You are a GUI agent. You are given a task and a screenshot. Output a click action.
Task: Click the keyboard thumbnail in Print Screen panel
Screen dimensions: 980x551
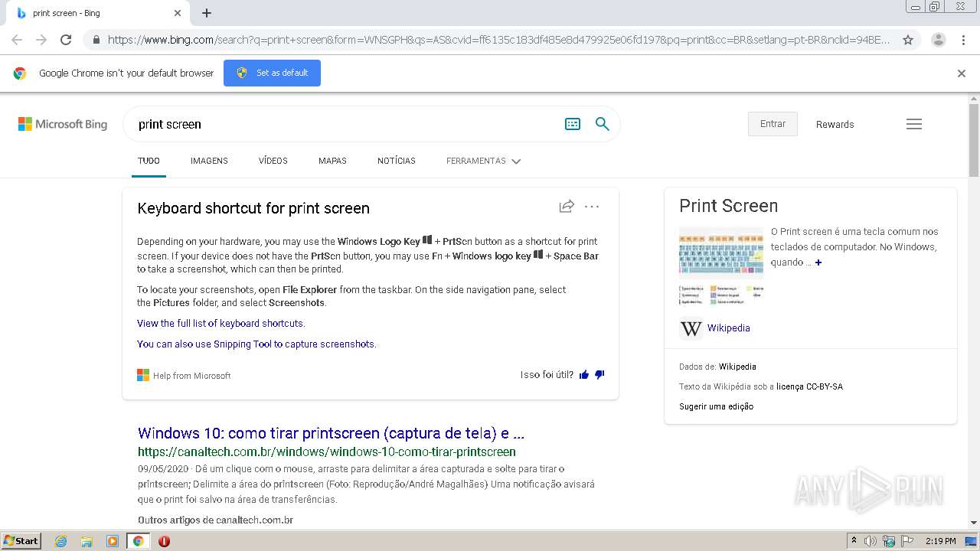pos(721,265)
